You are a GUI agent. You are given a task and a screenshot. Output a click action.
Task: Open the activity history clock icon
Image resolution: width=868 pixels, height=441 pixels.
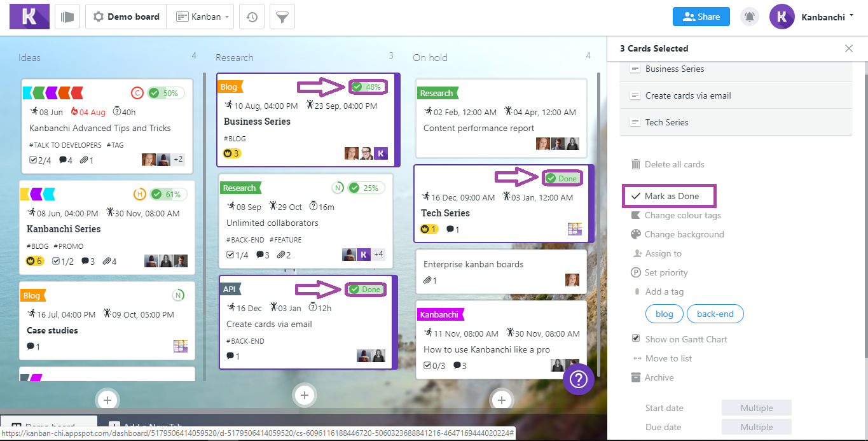point(252,17)
